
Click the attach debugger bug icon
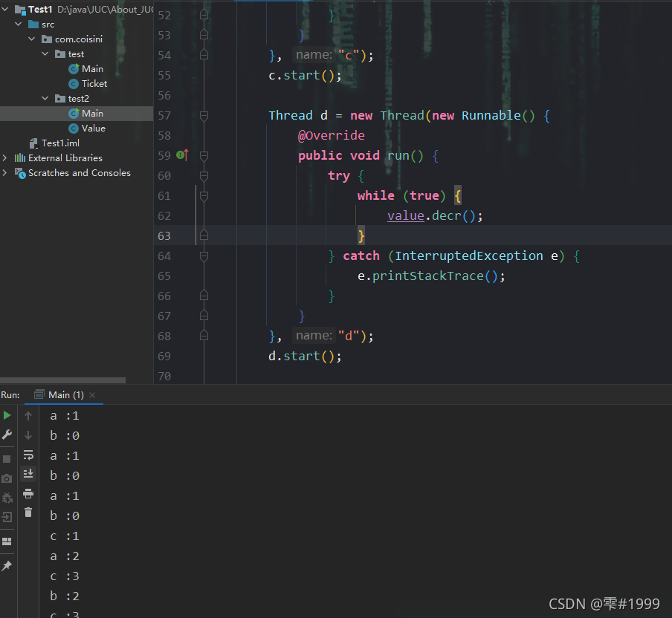7,498
